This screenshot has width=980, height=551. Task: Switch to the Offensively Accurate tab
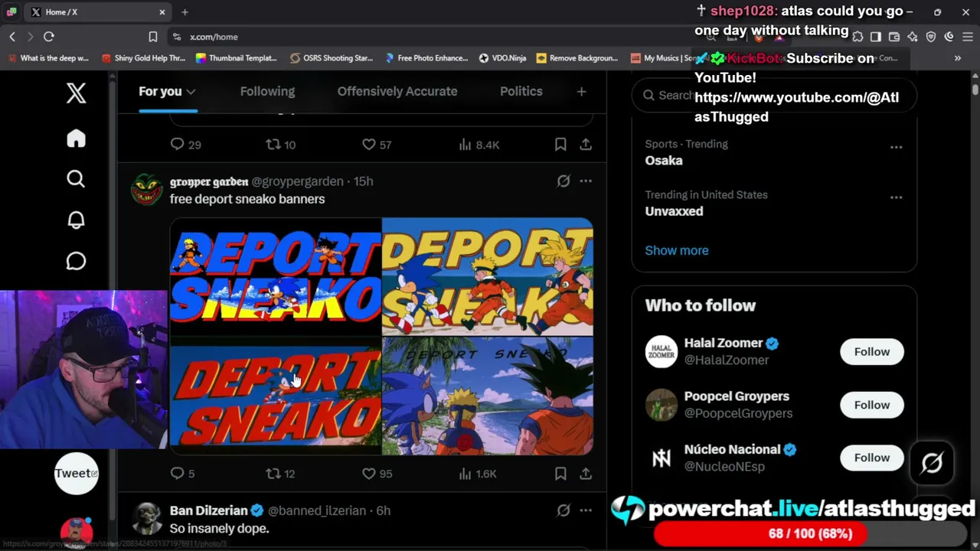pos(397,91)
